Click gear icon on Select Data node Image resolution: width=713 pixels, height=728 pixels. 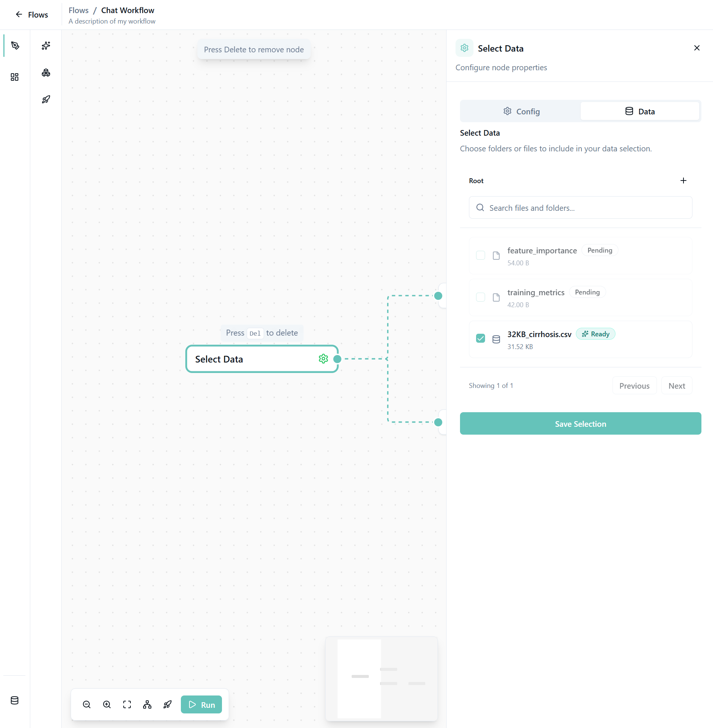[323, 359]
